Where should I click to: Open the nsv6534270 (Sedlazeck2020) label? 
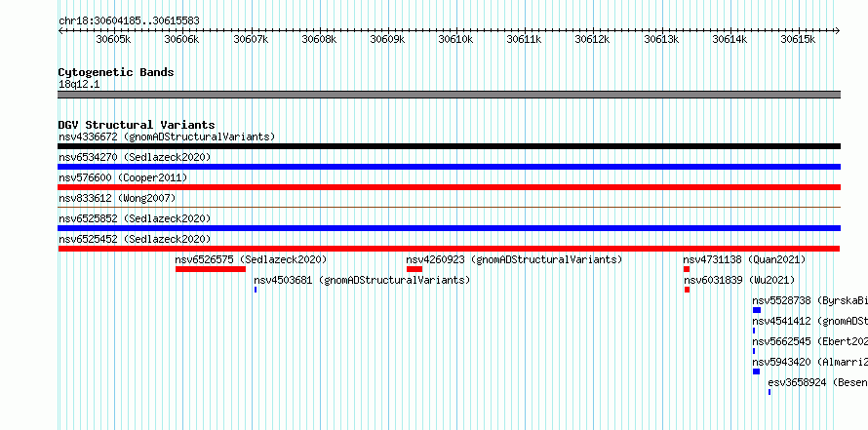(135, 157)
